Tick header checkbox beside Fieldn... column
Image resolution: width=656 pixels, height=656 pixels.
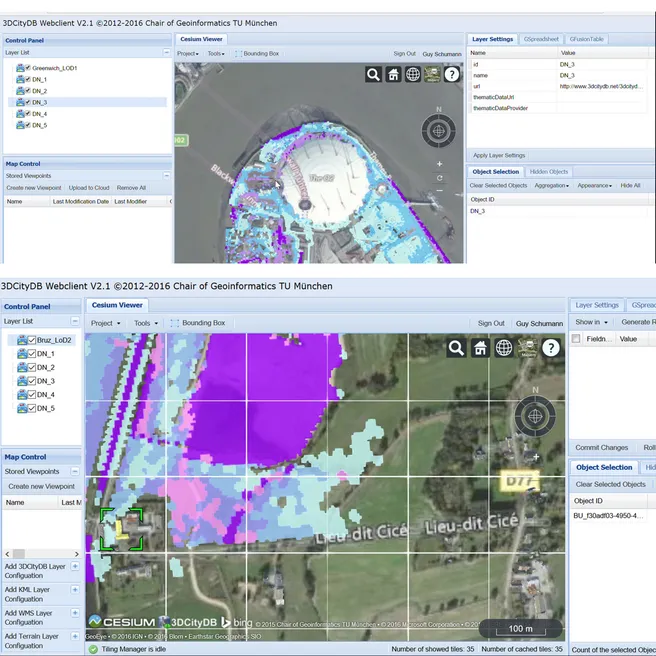pos(576,338)
